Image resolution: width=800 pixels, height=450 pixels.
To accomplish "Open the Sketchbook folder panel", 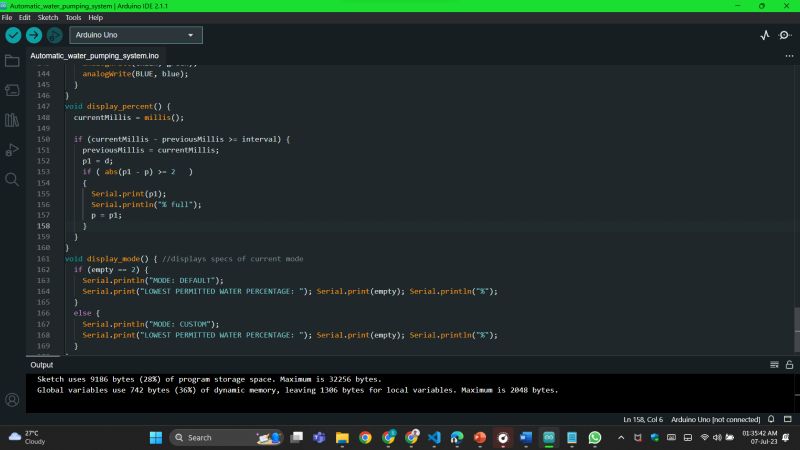I will click(12, 61).
